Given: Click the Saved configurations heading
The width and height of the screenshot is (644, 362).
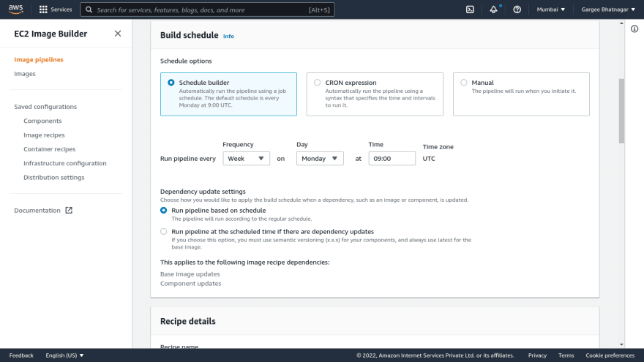Looking at the screenshot, I should tap(45, 107).
